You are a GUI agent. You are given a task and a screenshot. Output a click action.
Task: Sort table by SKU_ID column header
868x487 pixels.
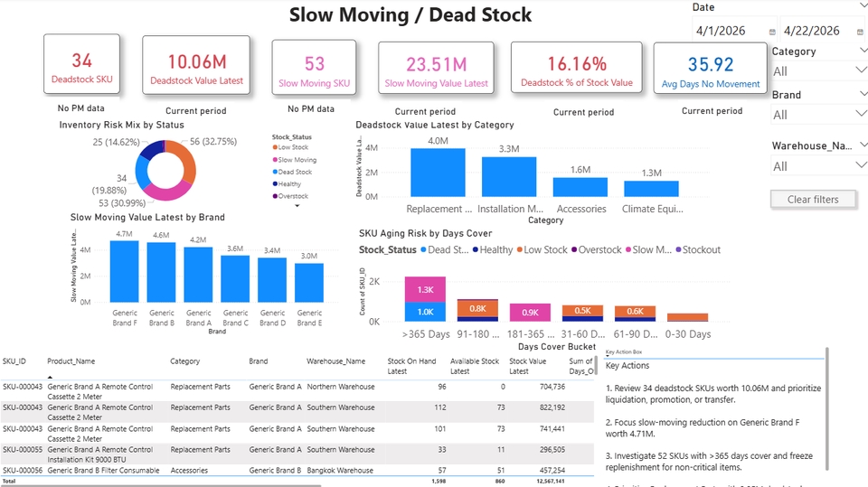click(x=14, y=361)
